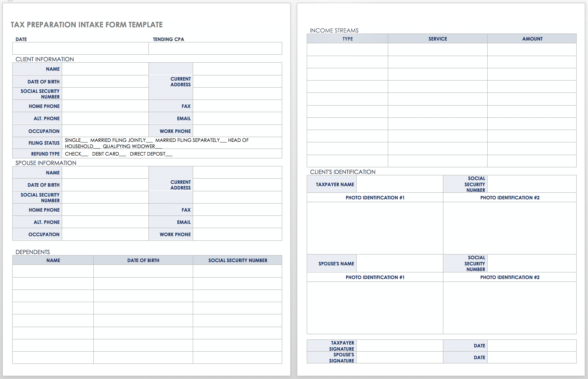Click the TAXPAYER NAME label
This screenshot has height=379, width=588.
(335, 184)
